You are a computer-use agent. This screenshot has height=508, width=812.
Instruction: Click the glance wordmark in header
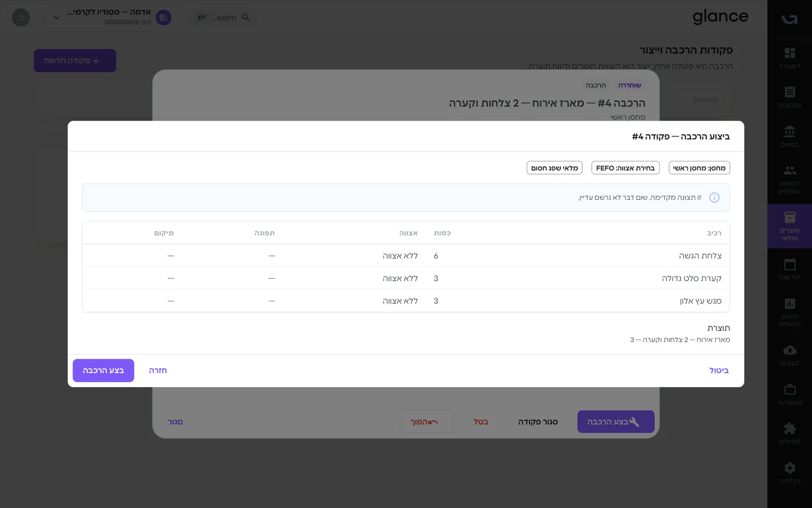[x=721, y=17]
